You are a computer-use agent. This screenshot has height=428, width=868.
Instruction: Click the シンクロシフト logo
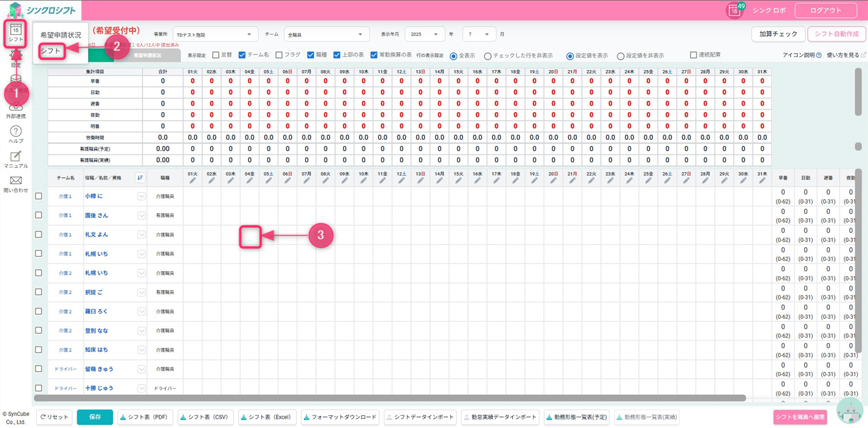pos(42,10)
